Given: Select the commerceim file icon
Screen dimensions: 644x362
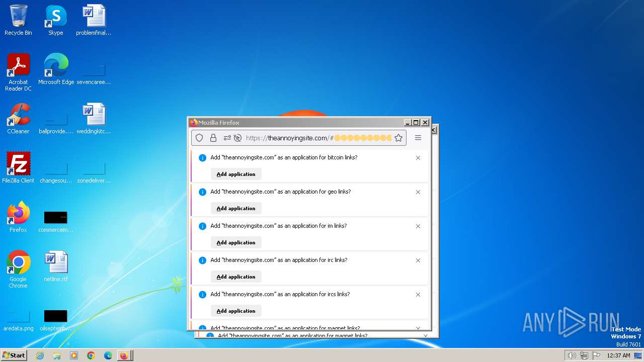Looking at the screenshot, I should pos(56,221).
